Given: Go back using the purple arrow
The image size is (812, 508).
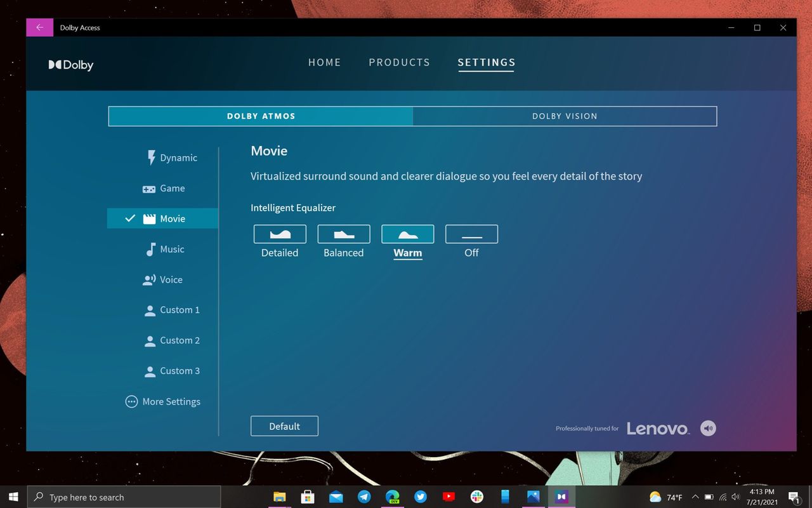Looking at the screenshot, I should 40,27.
